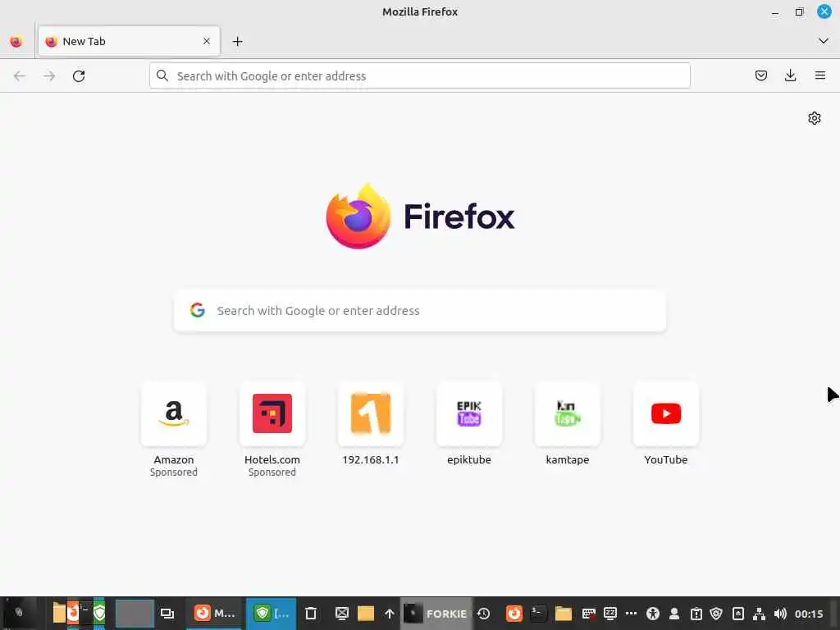Click the crossed monitor taskbar icon
The image size is (840, 630).
coord(342,614)
